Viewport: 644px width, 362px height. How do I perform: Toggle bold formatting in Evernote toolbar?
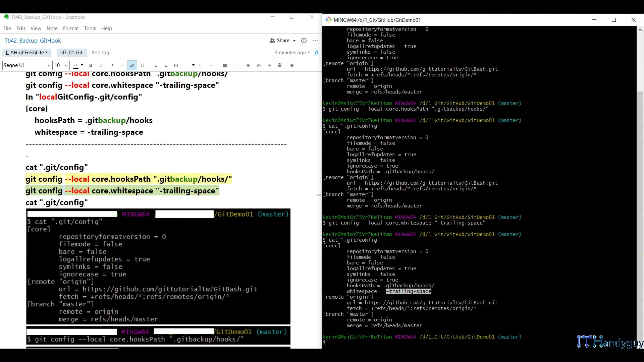(91, 65)
